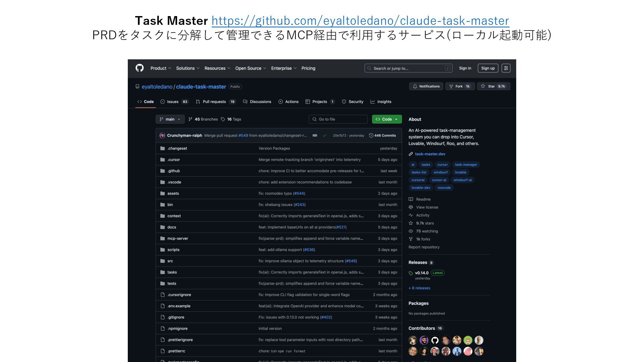Expand the Open Source menu
644x362 pixels.
point(251,68)
